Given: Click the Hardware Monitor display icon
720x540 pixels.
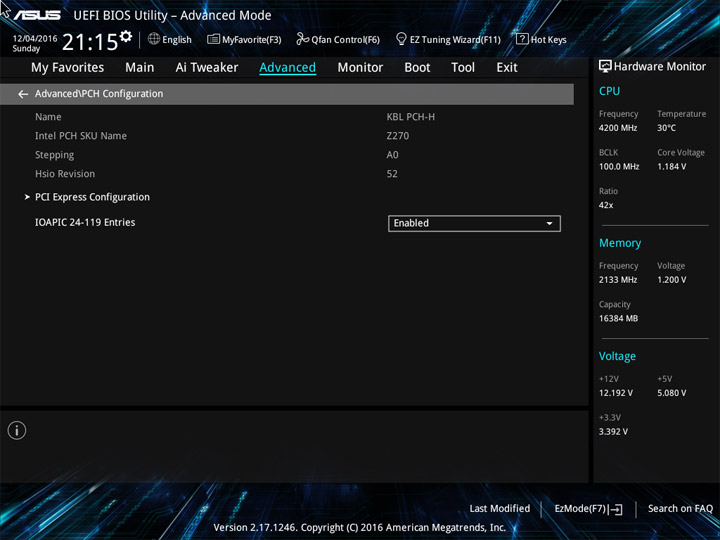Looking at the screenshot, I should pos(605,67).
